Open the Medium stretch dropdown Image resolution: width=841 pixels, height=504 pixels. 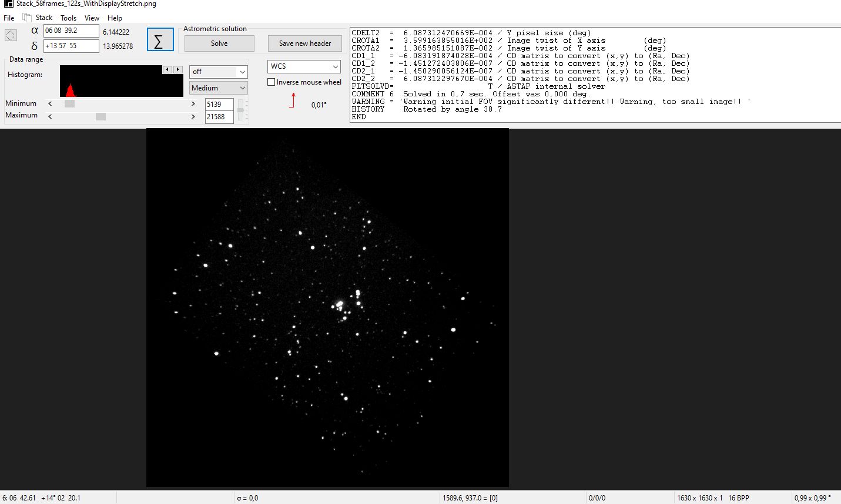coord(218,88)
